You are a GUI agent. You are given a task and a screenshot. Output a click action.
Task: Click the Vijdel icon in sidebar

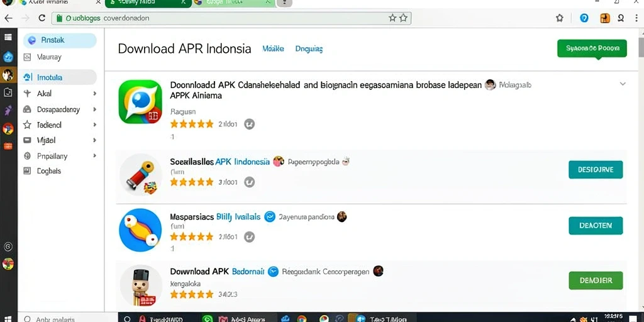(x=28, y=140)
